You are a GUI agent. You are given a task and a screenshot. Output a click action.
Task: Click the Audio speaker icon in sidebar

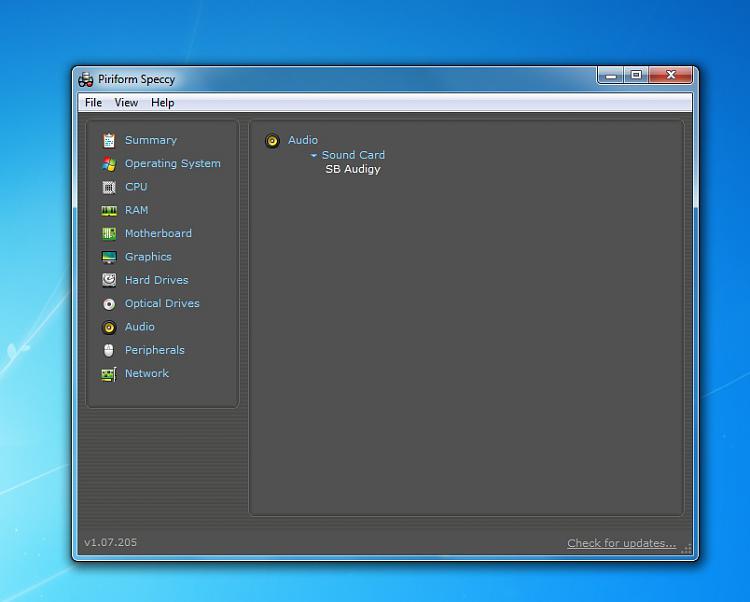point(109,328)
